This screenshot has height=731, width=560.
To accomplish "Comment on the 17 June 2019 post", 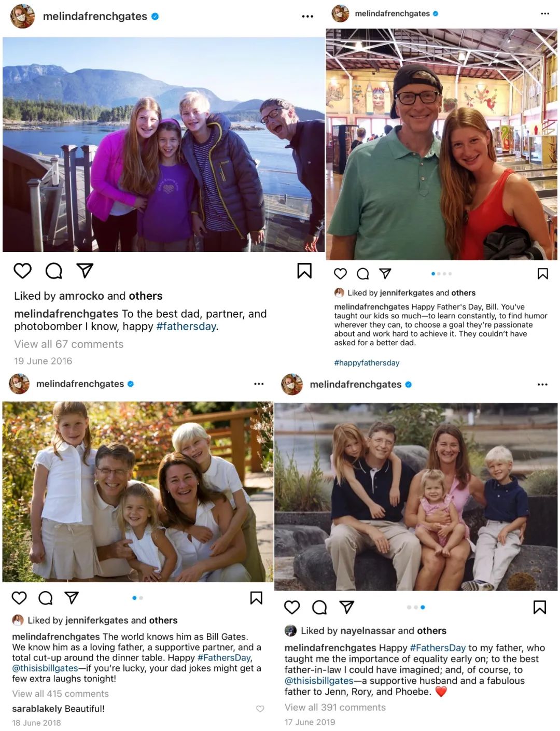I will pos(319,607).
